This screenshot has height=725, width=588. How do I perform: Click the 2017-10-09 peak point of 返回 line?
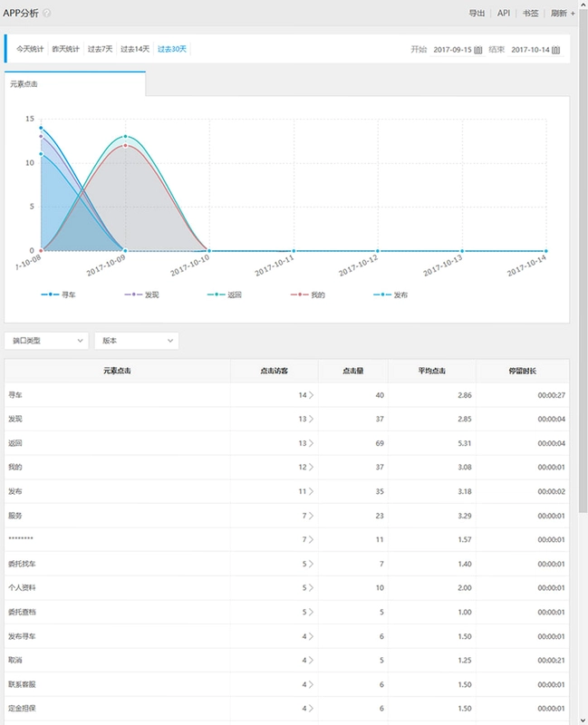click(125, 137)
